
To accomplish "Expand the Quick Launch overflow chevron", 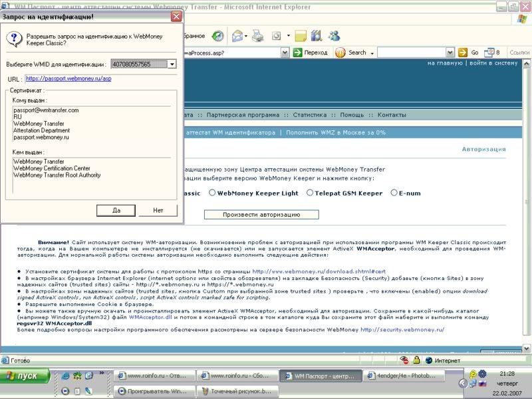I will [x=102, y=373].
